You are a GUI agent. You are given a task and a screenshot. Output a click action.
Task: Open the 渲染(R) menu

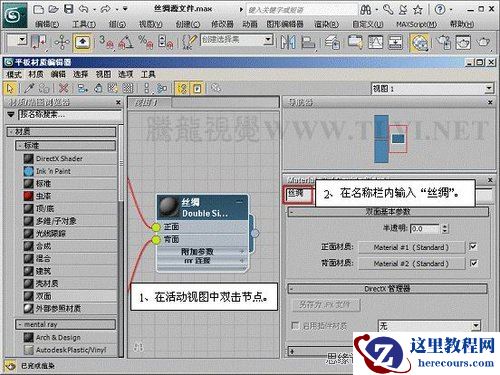(326, 24)
